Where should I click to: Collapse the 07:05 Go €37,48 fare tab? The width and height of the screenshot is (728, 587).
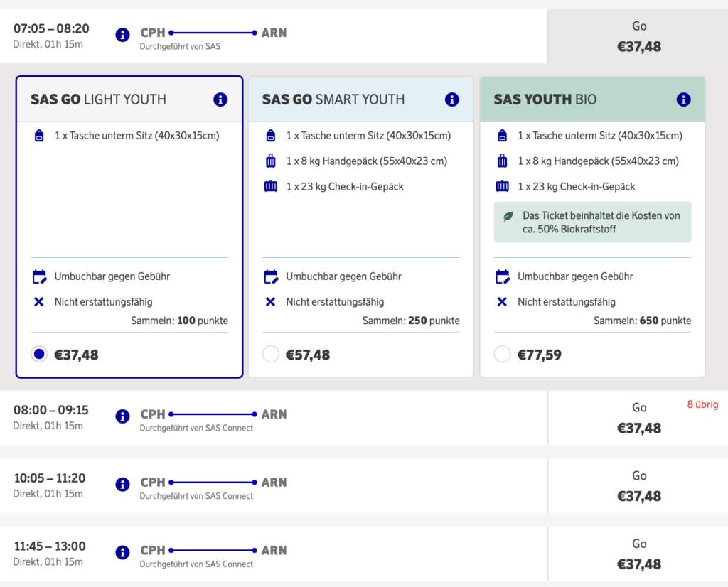click(638, 37)
